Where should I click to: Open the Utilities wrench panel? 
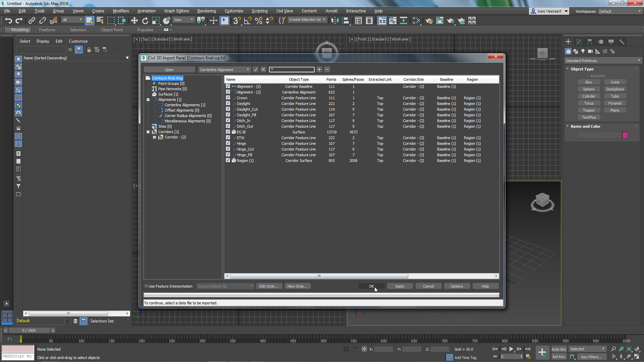[622, 42]
